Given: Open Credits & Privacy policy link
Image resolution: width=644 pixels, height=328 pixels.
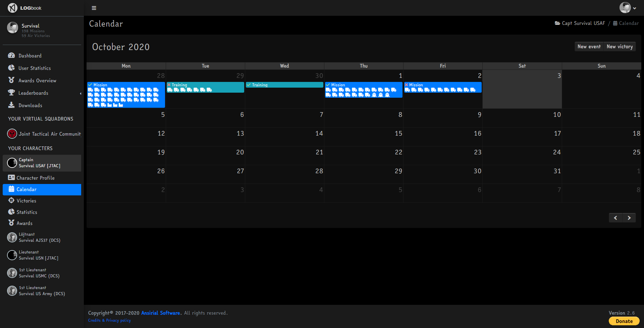Looking at the screenshot, I should tap(109, 320).
